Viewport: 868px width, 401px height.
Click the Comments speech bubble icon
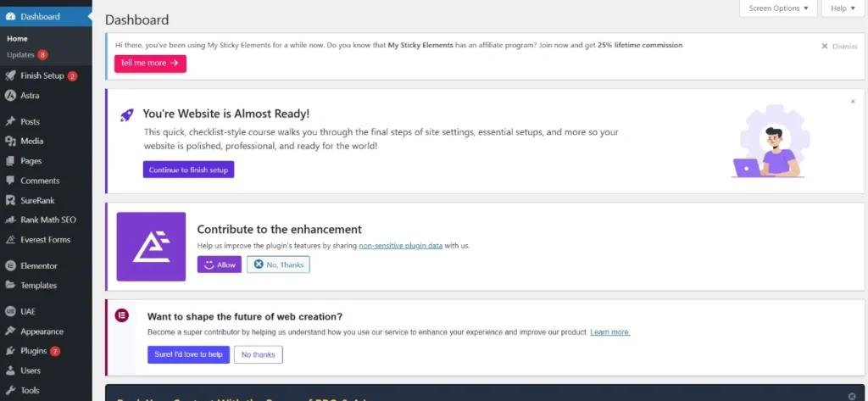tap(10, 181)
